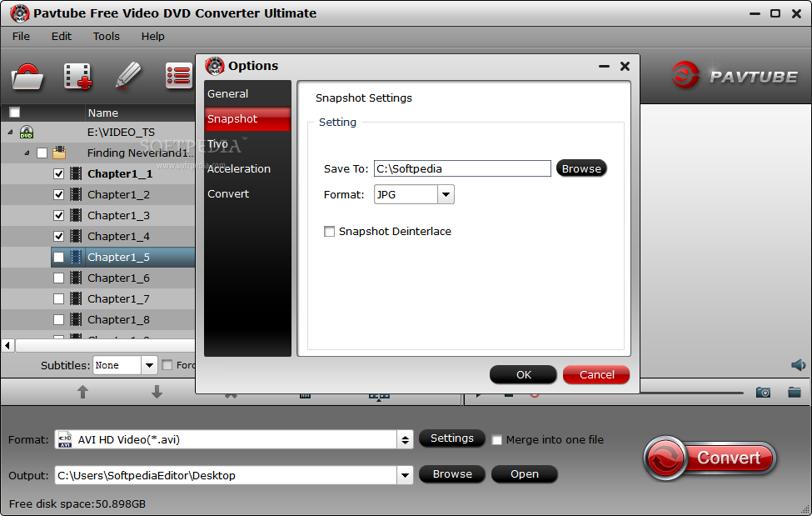The width and height of the screenshot is (812, 516).
Task: Click the film icon beside Chapter1_1
Action: tap(76, 173)
